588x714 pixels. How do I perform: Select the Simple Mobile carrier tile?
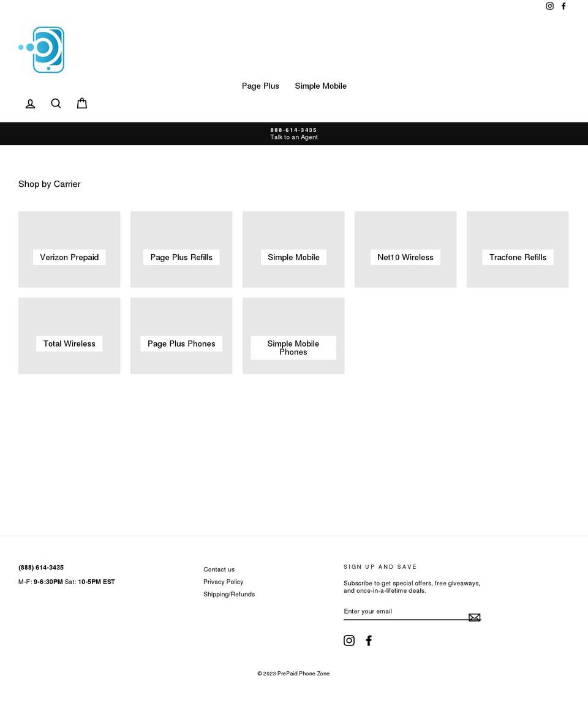tap(293, 249)
